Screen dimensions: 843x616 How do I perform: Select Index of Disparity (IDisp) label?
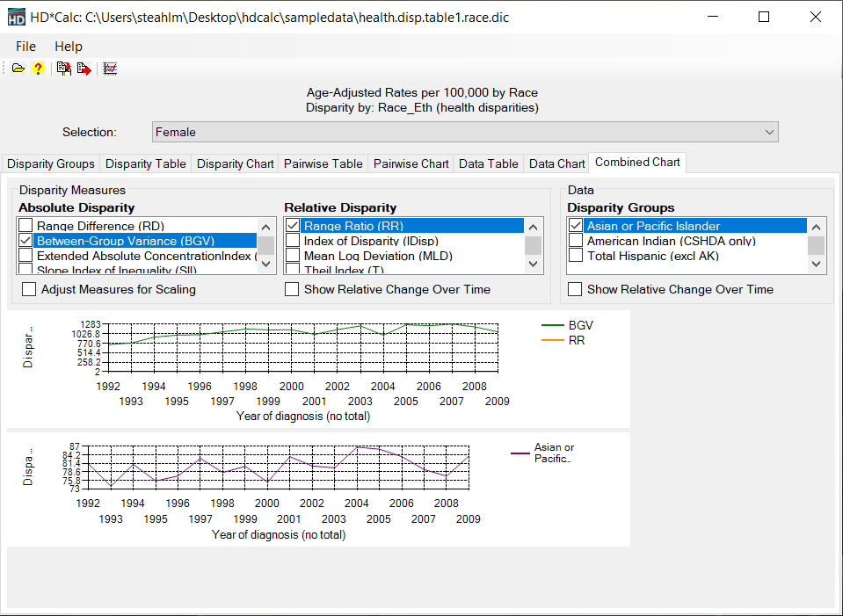click(370, 241)
